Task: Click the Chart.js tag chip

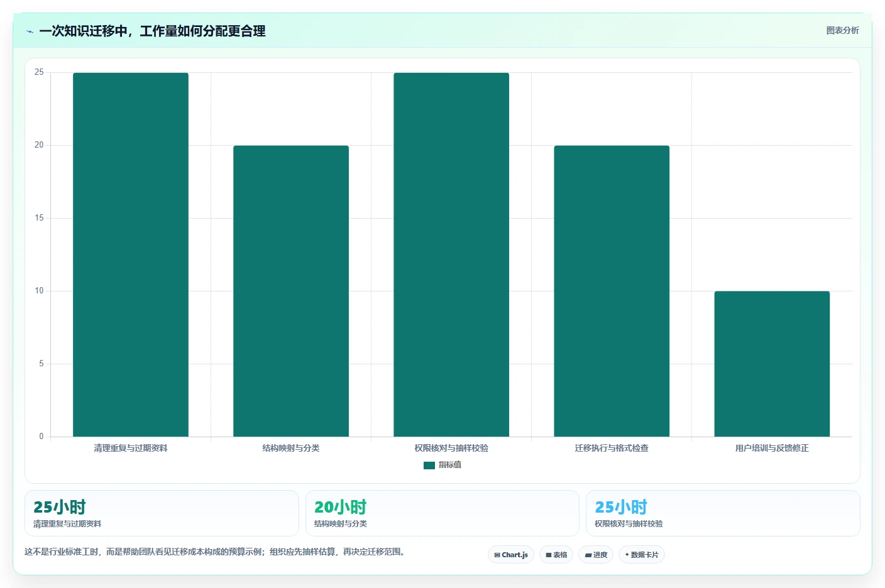Action: point(511,555)
